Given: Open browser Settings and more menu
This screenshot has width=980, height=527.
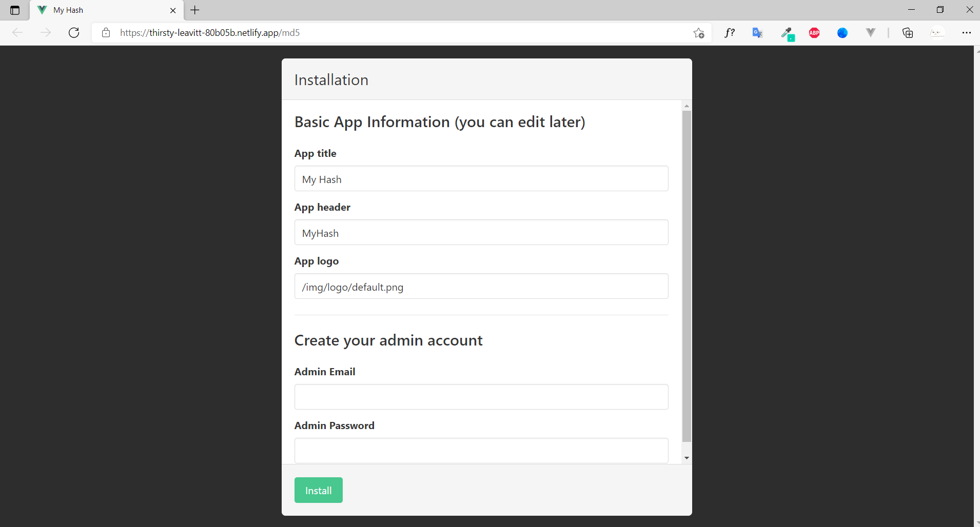Looking at the screenshot, I should (966, 33).
